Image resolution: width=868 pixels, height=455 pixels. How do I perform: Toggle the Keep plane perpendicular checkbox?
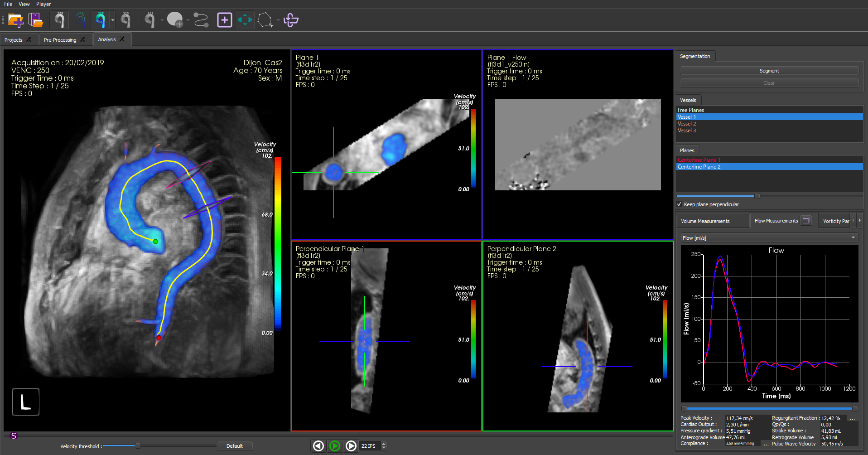tap(679, 204)
